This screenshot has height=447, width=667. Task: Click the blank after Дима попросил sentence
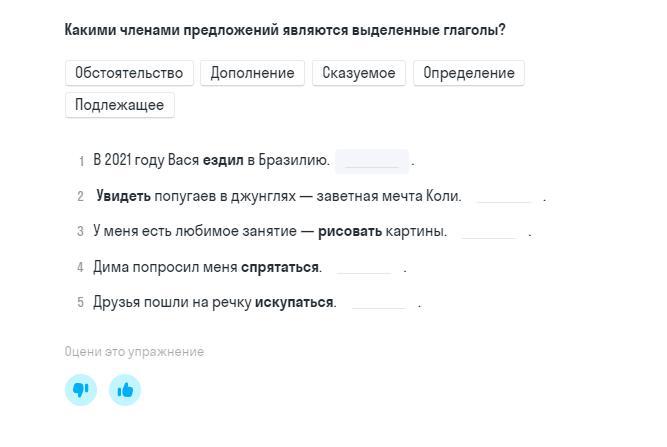[x=364, y=268]
